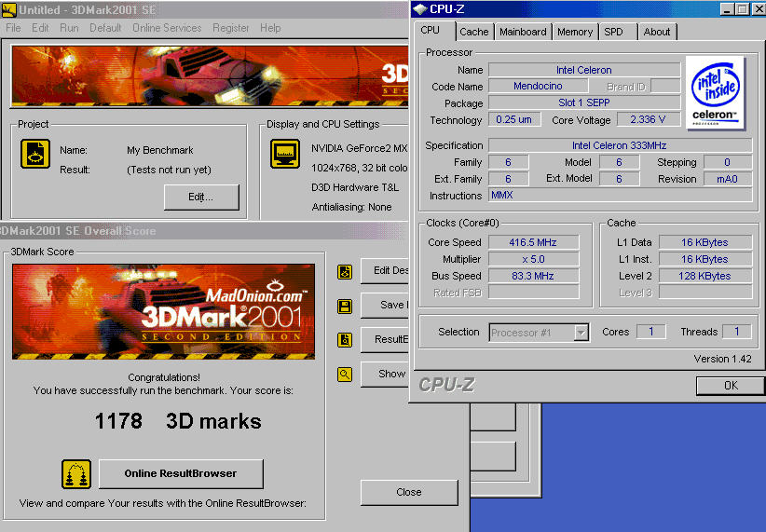The image size is (766, 532).
Task: Switch to the Mainboard tab in CPU-Z
Action: pyautogui.click(x=523, y=32)
